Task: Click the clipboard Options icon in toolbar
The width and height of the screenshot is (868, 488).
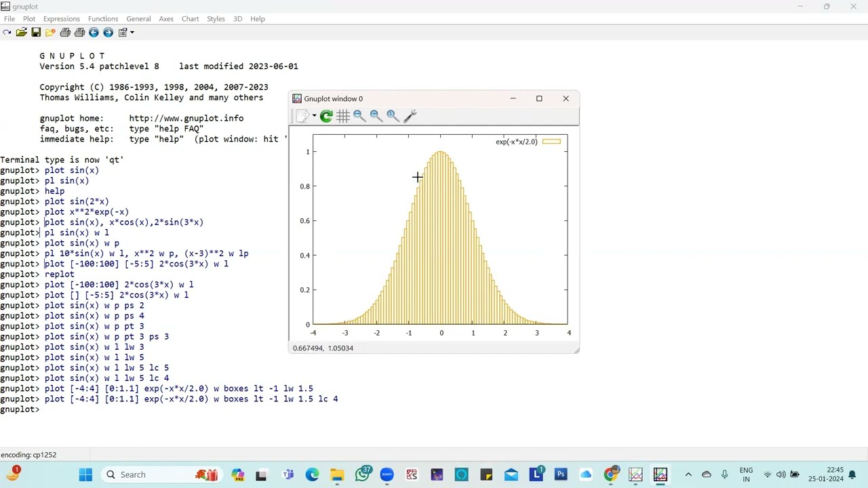Action: point(123,33)
